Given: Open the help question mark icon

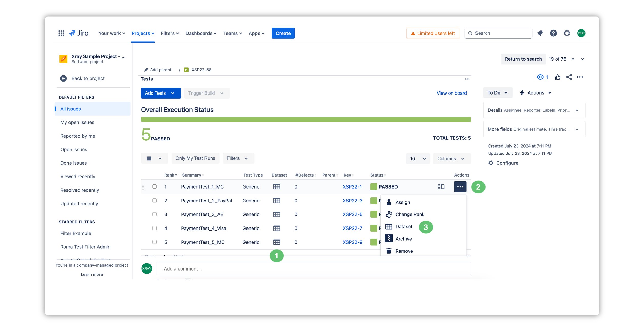Looking at the screenshot, I should tap(553, 33).
